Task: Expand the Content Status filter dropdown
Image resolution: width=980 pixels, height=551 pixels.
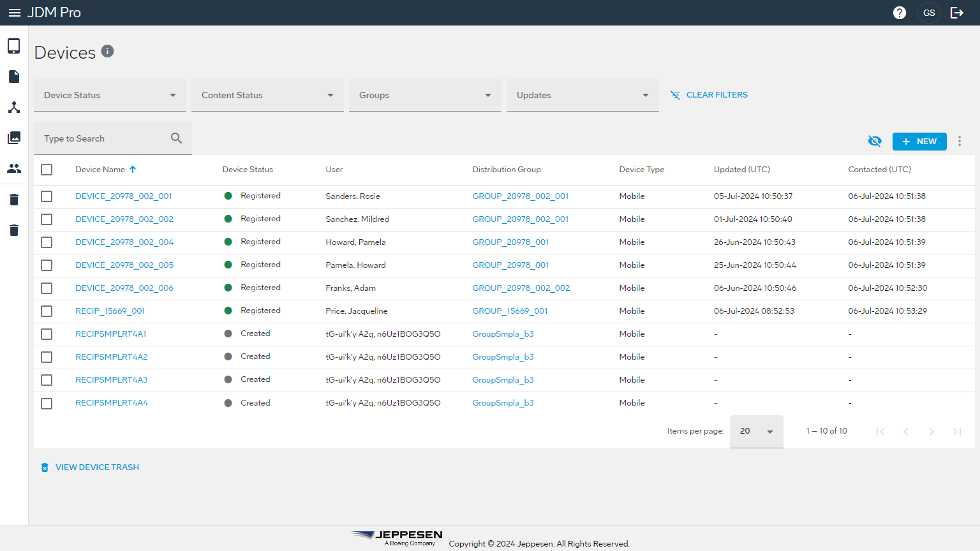Action: [x=267, y=95]
